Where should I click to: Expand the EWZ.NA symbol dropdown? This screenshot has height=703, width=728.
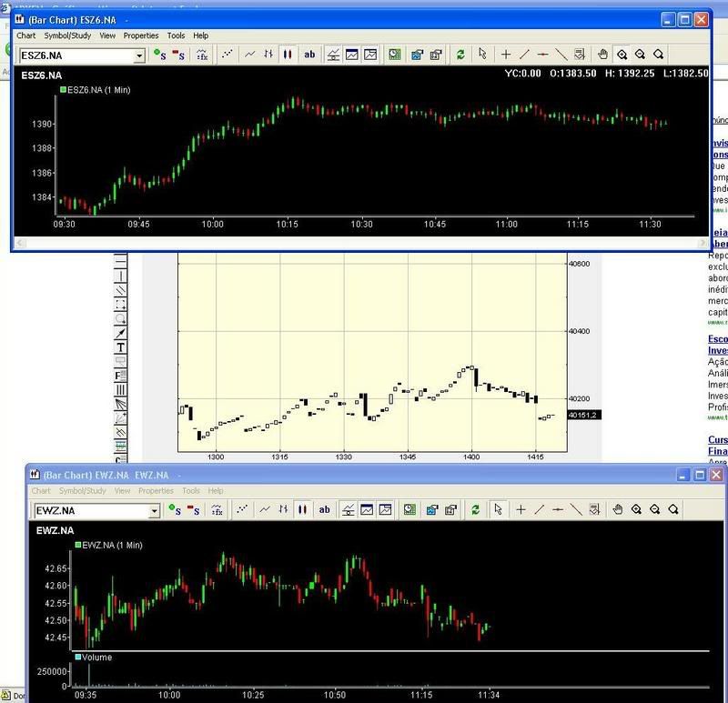click(154, 511)
